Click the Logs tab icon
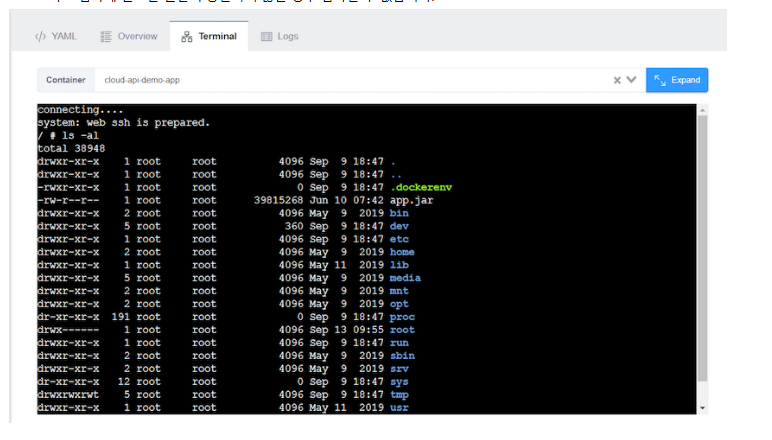Image resolution: width=772 pixels, height=440 pixels. coord(266,36)
